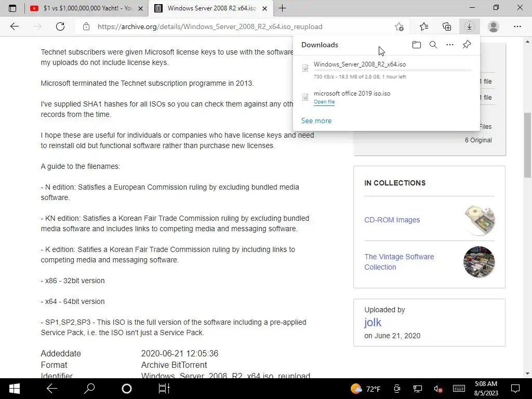Open Task View on taskbar
This screenshot has height=399, width=532.
164,389
